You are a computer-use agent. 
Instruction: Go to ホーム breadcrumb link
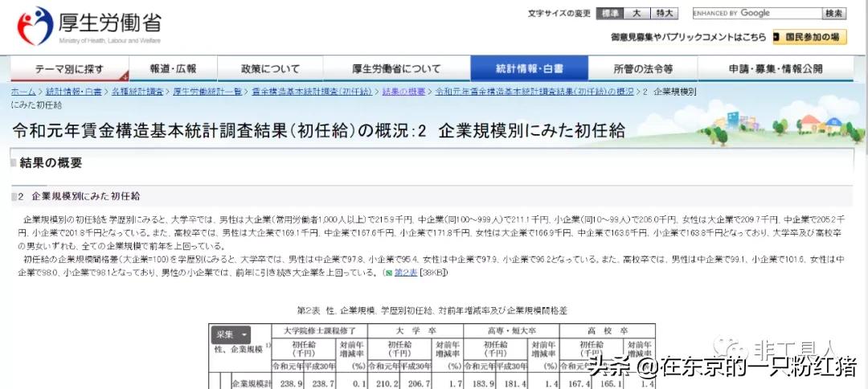[23, 92]
